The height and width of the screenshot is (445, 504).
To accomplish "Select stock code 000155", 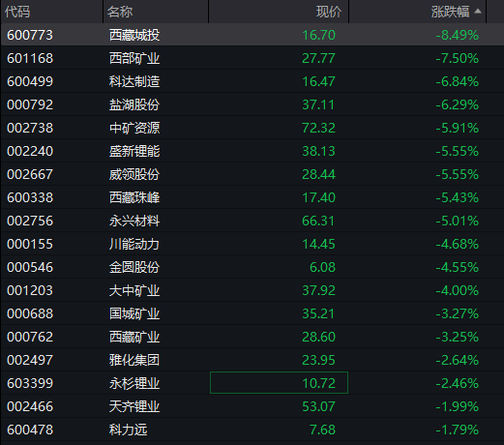I will [30, 244].
